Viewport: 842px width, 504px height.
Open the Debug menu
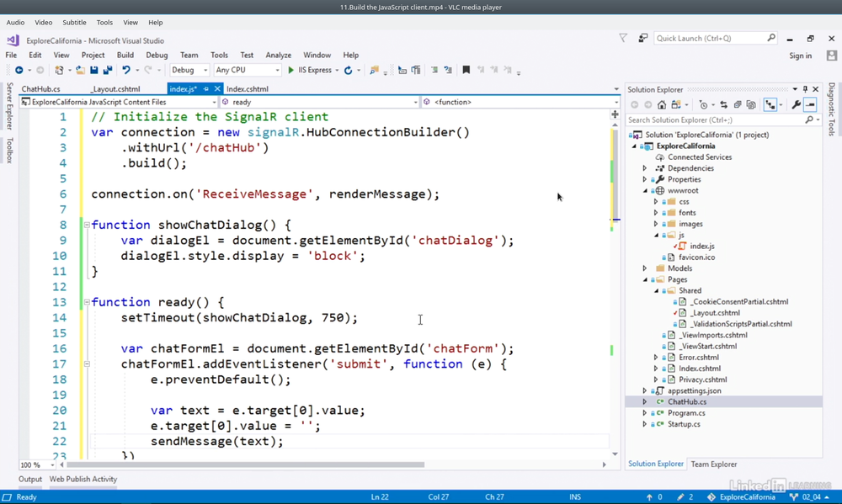coord(157,56)
